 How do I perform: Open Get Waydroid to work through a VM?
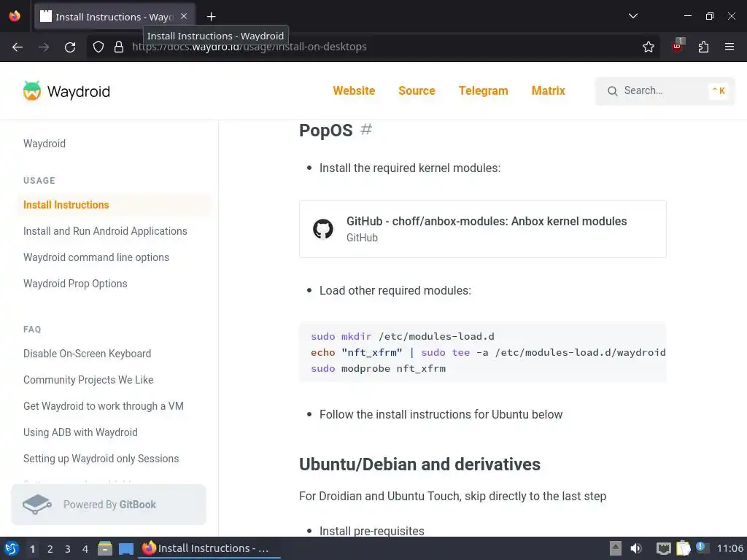pyautogui.click(x=104, y=405)
